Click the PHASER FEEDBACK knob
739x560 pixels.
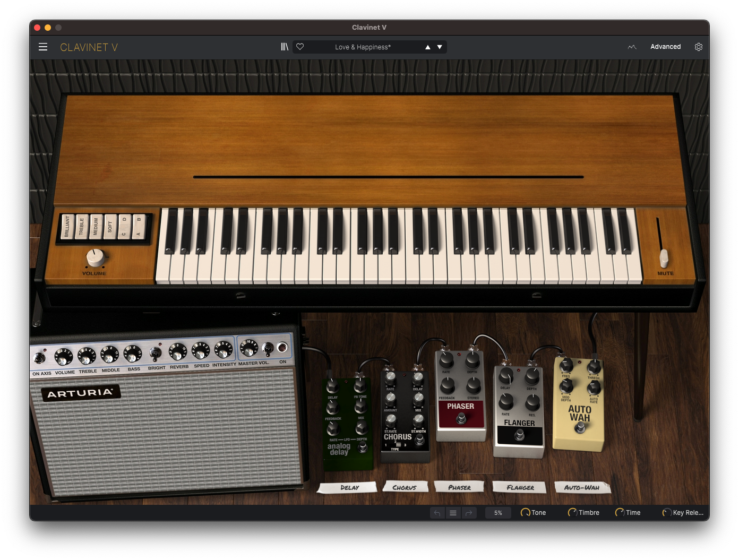click(447, 386)
